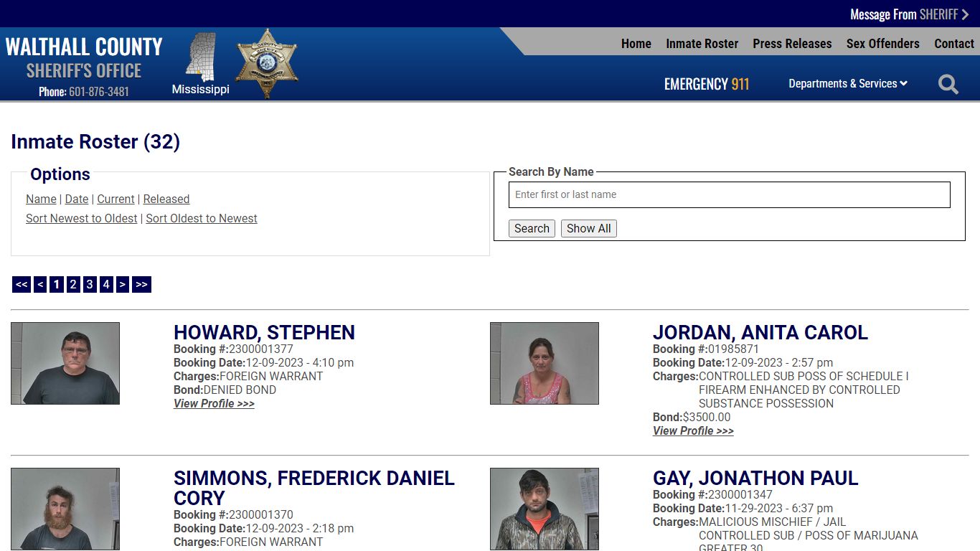Image resolution: width=980 pixels, height=551 pixels.
Task: Expand the Departments & Services menu
Action: point(847,83)
